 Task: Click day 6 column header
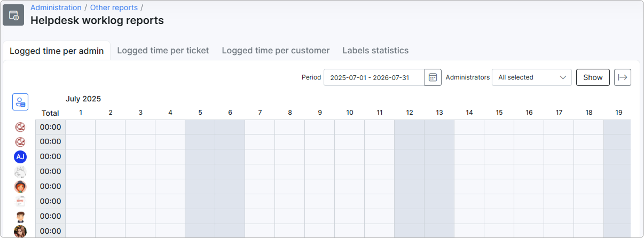click(230, 113)
